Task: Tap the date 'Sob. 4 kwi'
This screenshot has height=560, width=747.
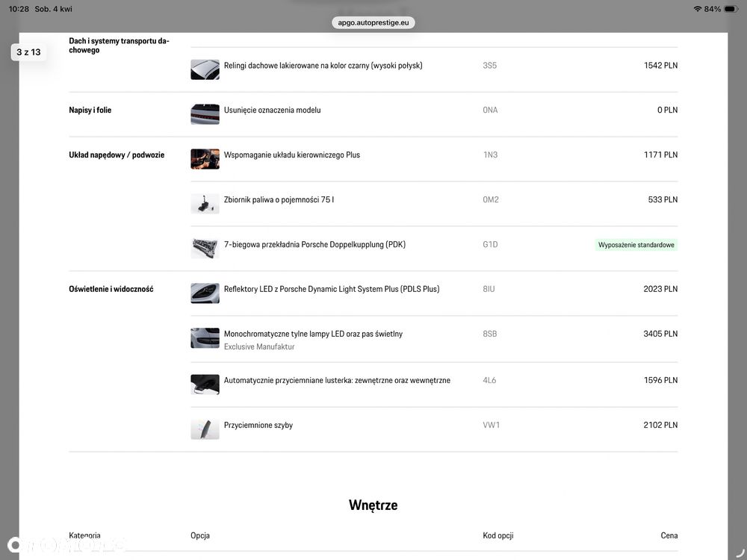Action: (x=53, y=8)
